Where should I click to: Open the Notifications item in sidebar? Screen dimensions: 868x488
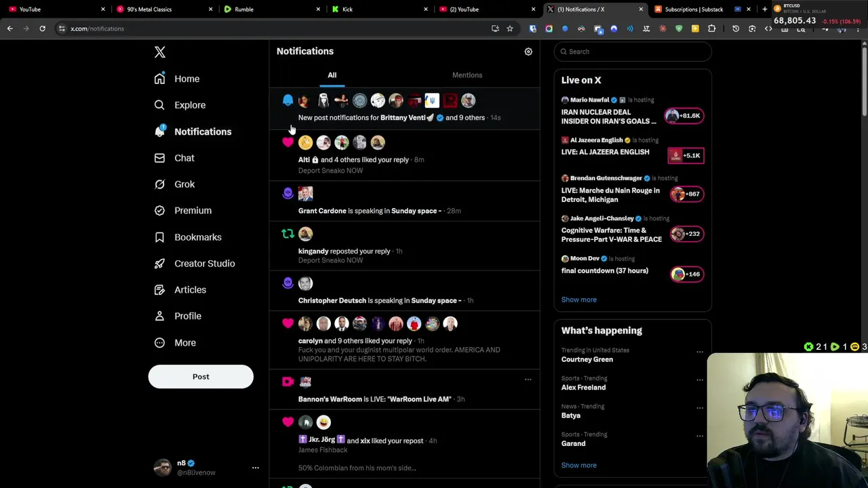pos(193,131)
